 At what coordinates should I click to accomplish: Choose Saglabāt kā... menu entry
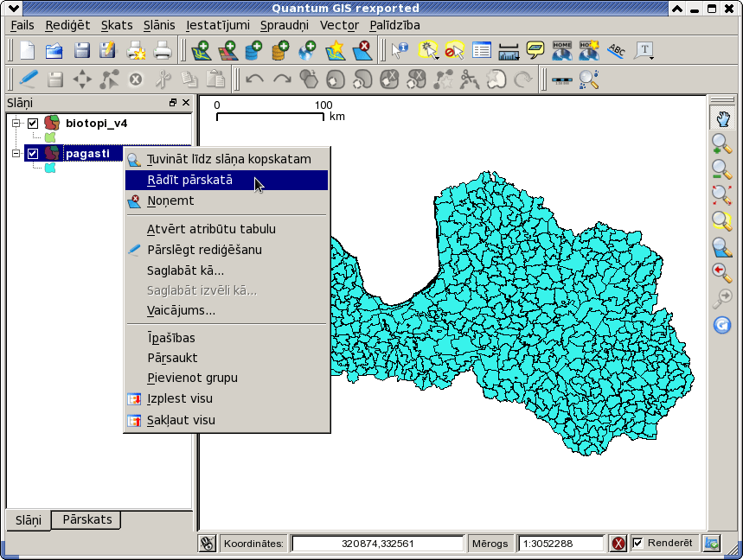(x=227, y=270)
